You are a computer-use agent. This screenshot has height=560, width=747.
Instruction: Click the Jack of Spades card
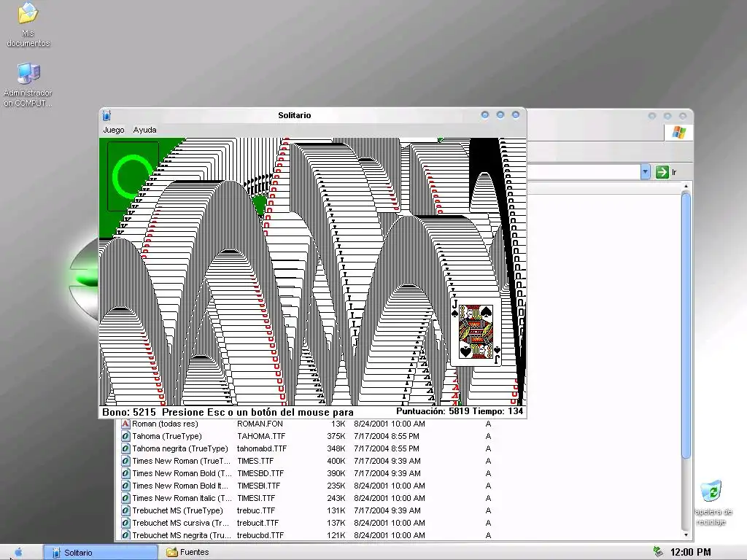click(476, 332)
